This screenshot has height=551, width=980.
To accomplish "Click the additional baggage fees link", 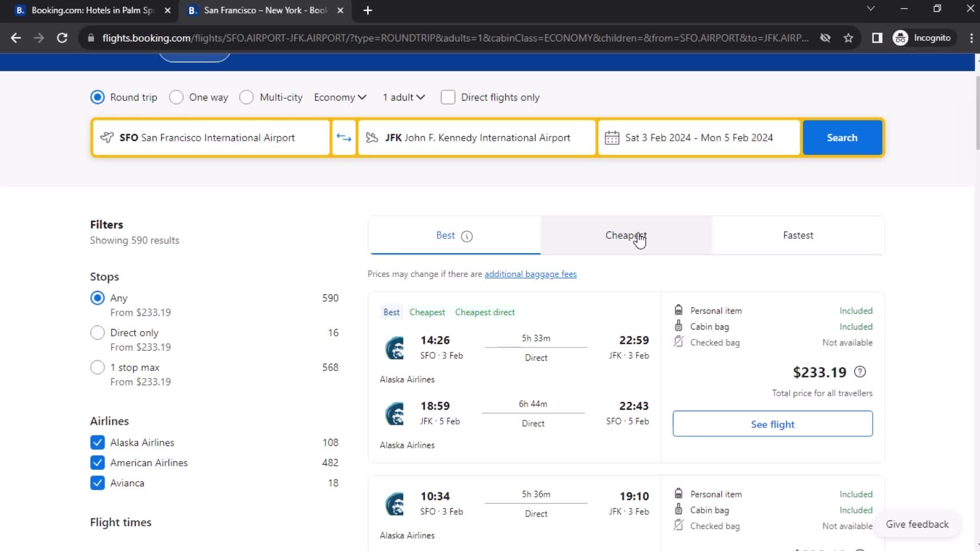I will (x=530, y=274).
